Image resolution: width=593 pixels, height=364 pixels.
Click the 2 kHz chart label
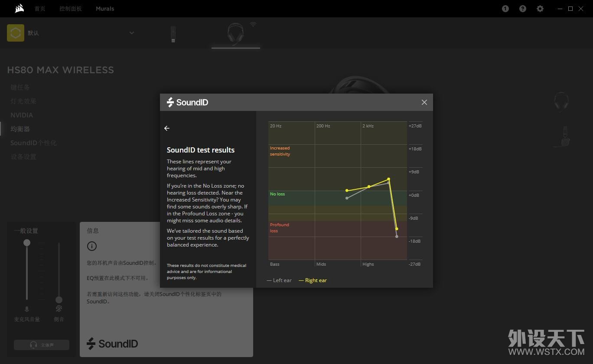(368, 126)
